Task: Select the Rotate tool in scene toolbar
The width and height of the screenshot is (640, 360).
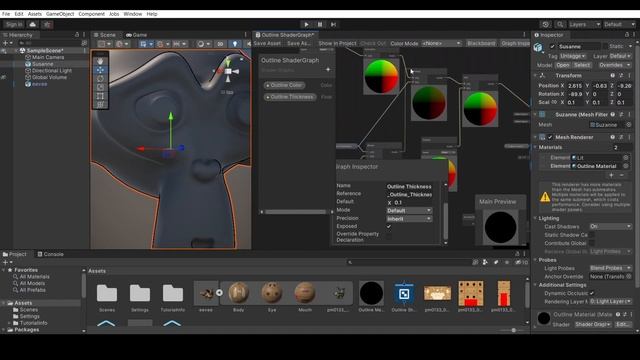Action: (100, 78)
